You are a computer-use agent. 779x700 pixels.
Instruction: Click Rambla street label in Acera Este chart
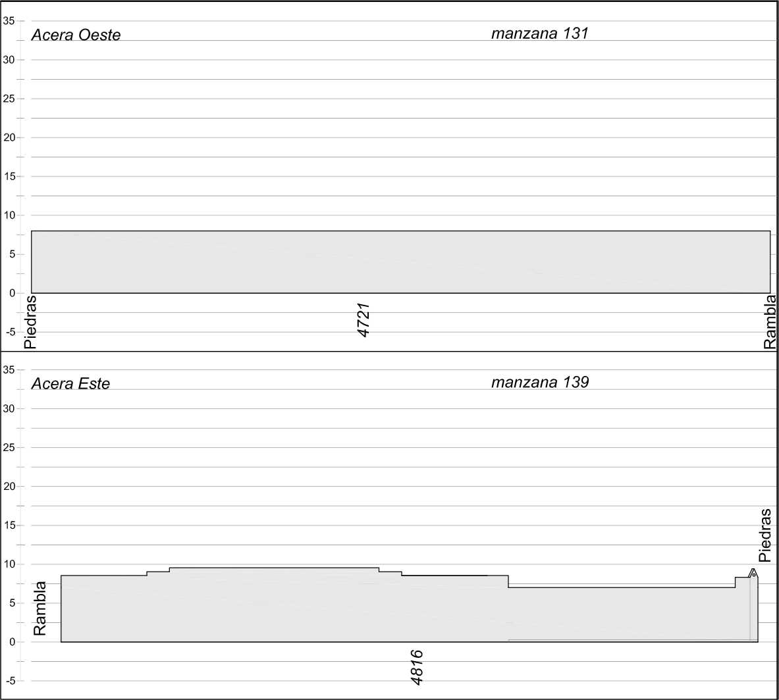pyautogui.click(x=40, y=608)
